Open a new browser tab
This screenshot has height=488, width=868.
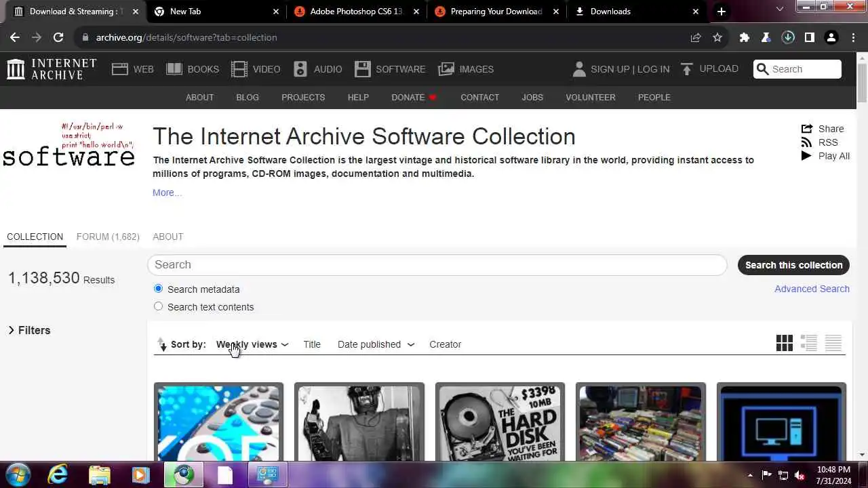(x=722, y=12)
